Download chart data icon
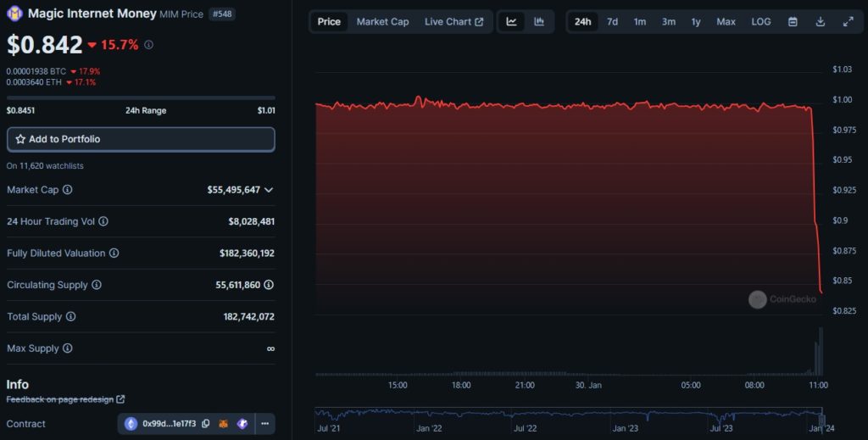Screen dimensions: 868x440 821,21
